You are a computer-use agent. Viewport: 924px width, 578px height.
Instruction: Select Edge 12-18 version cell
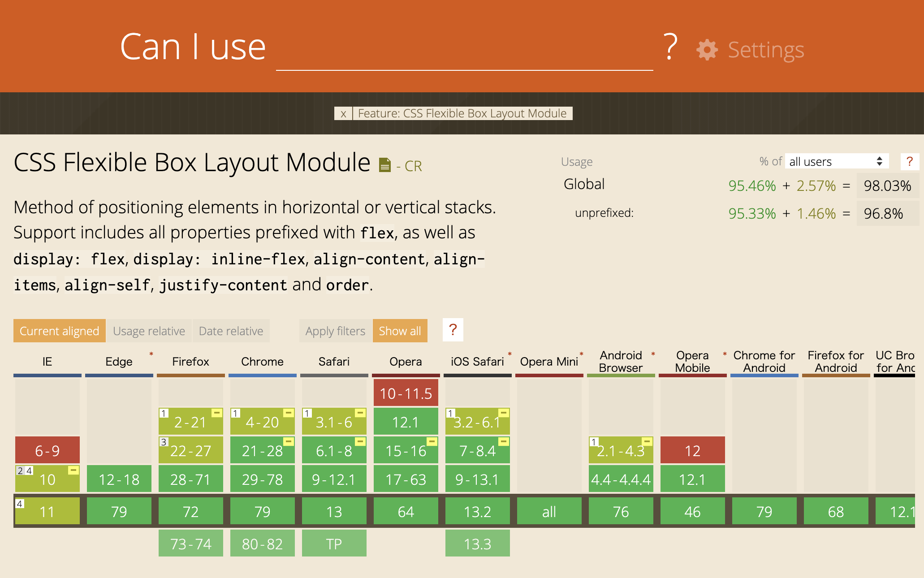(x=119, y=479)
